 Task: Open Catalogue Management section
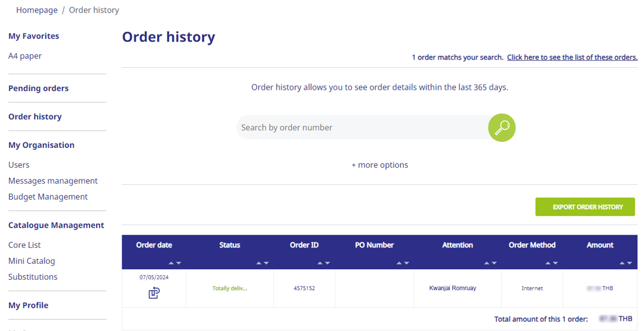[56, 225]
